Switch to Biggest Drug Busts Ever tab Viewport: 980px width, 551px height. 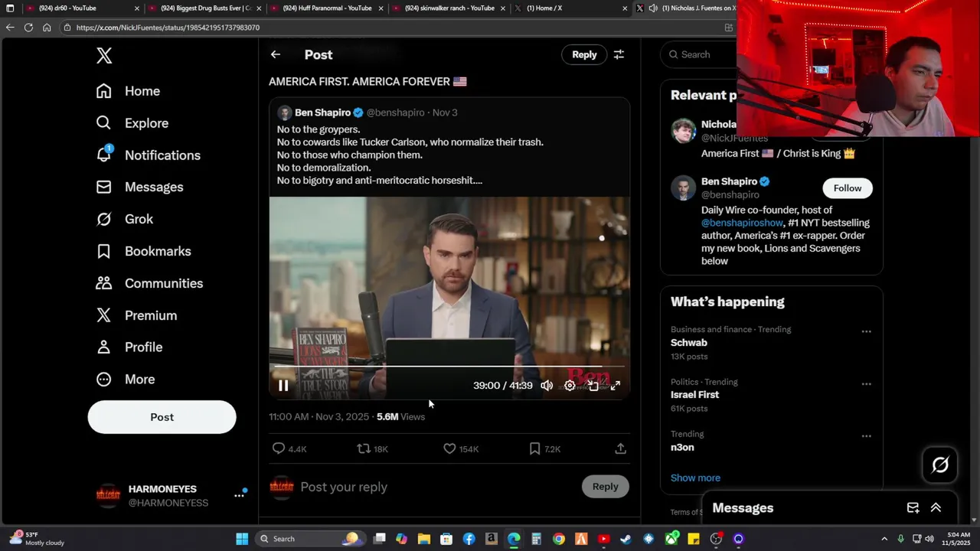[x=205, y=8]
